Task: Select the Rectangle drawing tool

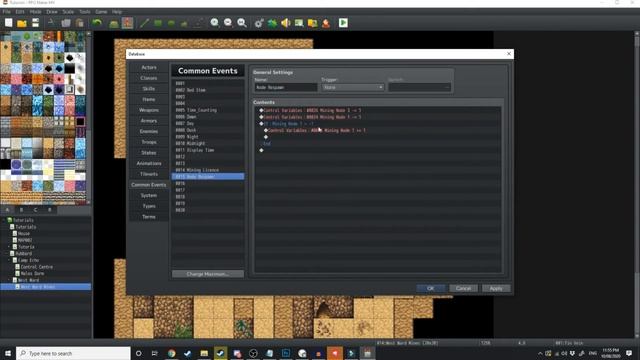Action: pyautogui.click(x=158, y=23)
